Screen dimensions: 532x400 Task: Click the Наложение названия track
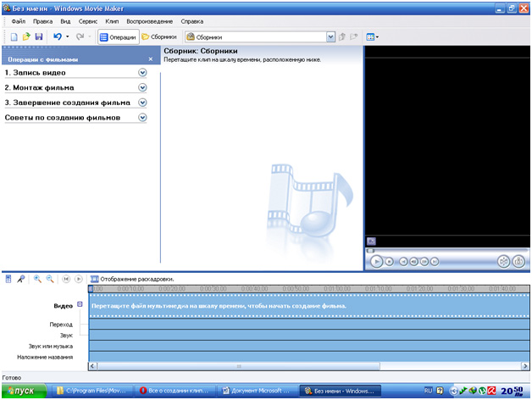308,357
